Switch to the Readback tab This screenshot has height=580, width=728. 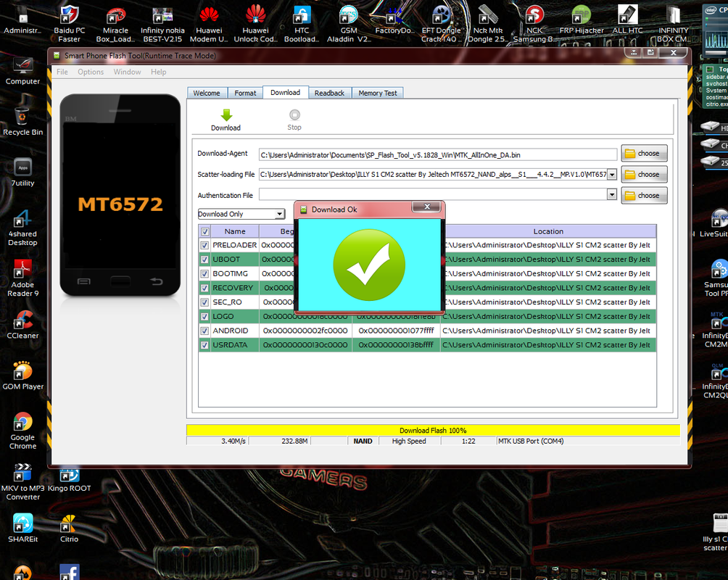click(x=330, y=93)
